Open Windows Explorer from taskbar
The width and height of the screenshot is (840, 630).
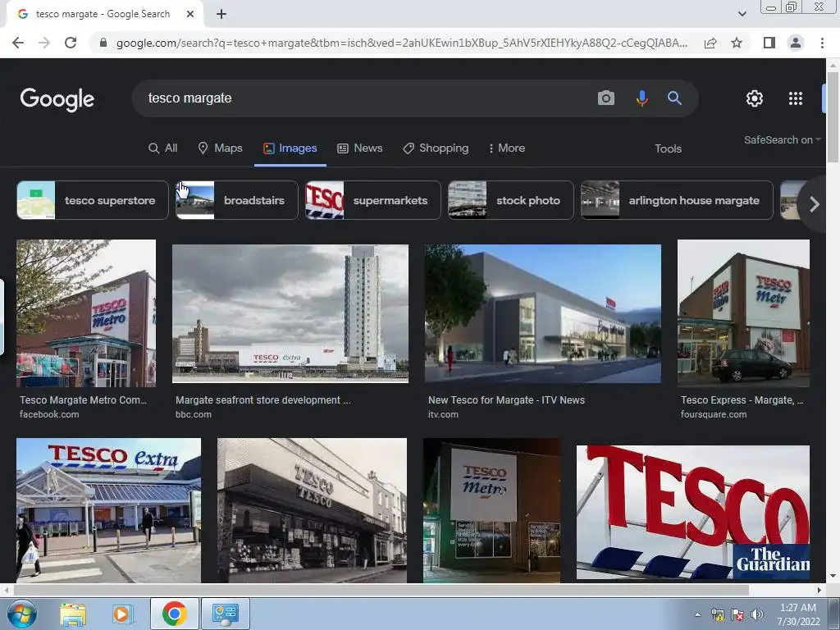(73, 614)
